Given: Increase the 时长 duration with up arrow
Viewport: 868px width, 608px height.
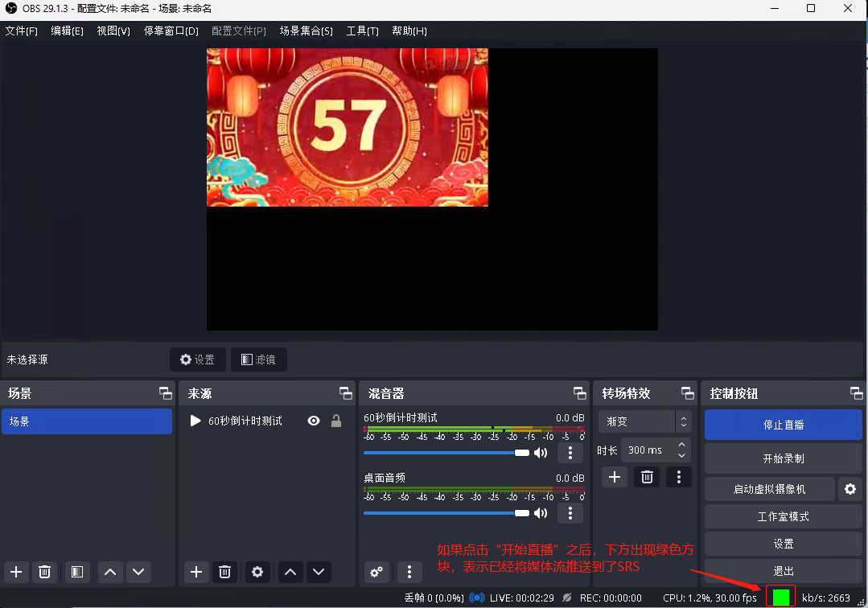Looking at the screenshot, I should pos(682,445).
